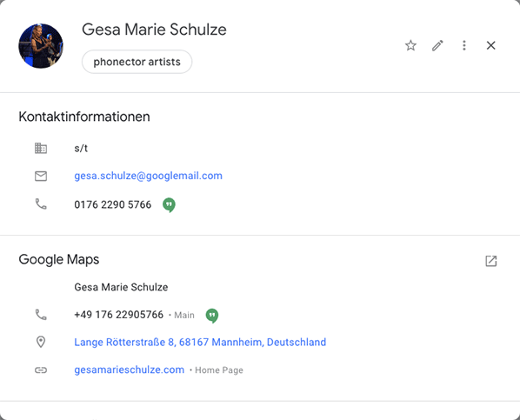Start Hangouts chat for 0176 2290 5766
Screen dimensions: 520x420
(169, 205)
